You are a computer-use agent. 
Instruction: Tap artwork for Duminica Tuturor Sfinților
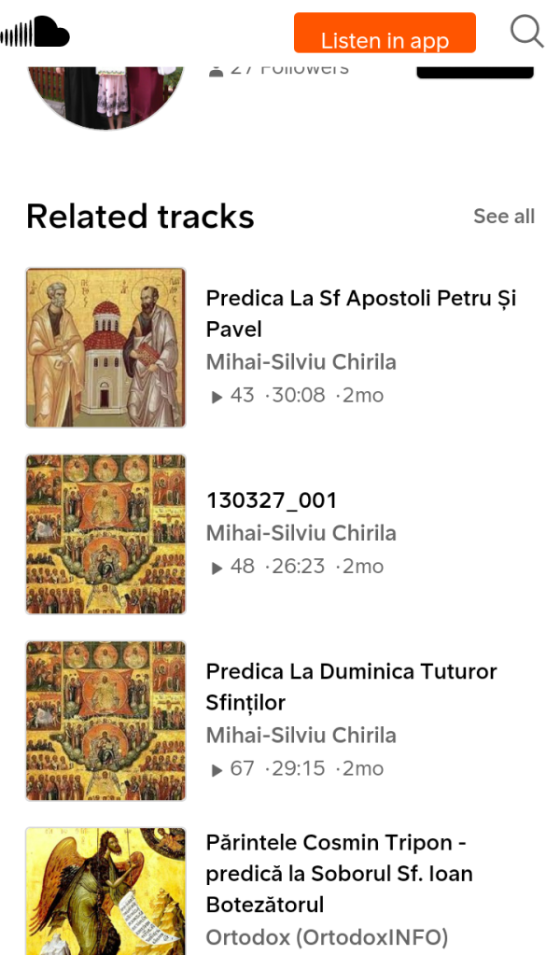point(105,721)
